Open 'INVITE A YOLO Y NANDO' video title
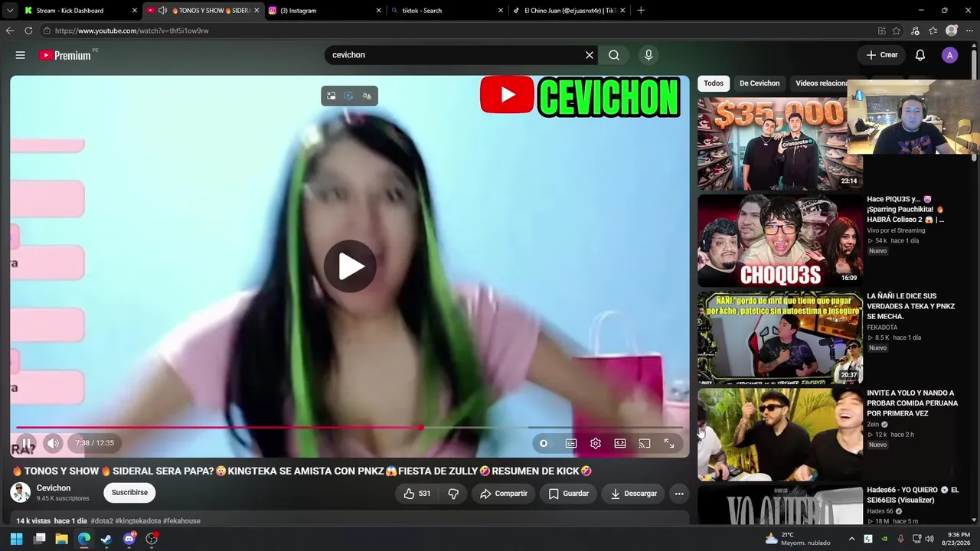 912,403
